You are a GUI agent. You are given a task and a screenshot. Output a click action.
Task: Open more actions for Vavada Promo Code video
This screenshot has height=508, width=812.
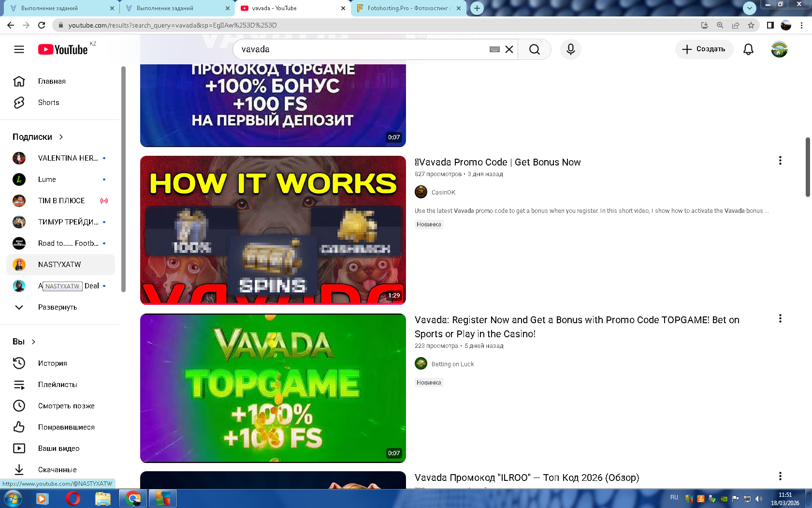(780, 161)
